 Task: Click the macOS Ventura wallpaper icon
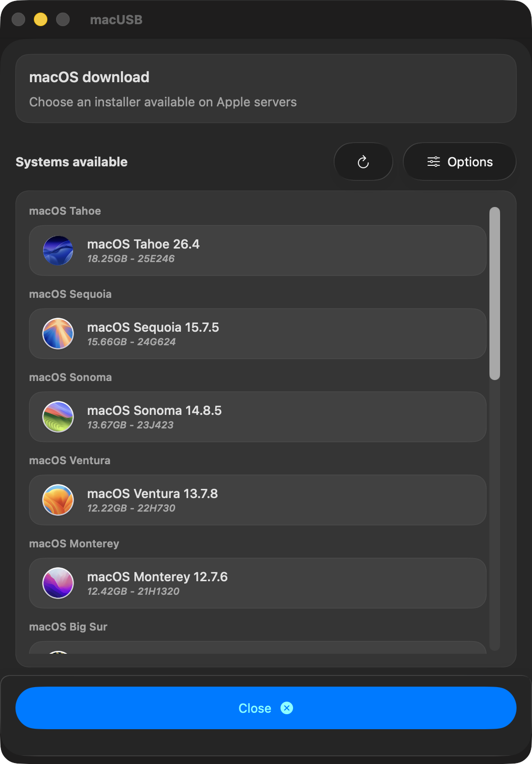(x=58, y=500)
